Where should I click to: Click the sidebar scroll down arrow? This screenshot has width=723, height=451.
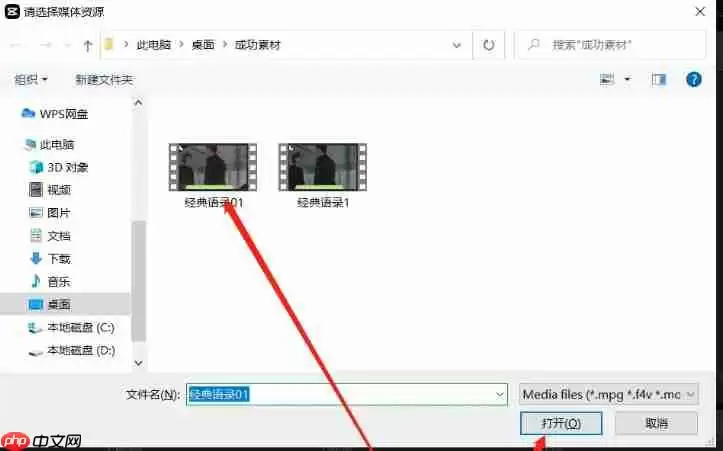138,363
